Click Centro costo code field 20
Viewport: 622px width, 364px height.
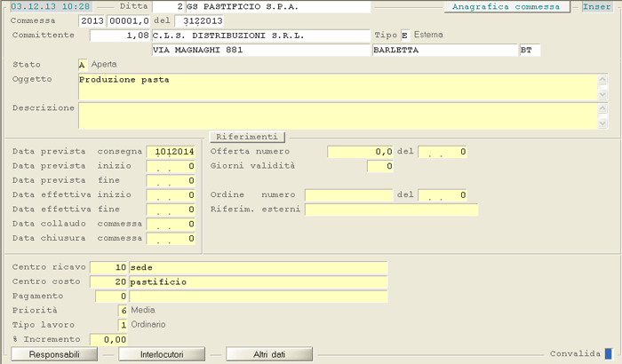coord(108,282)
